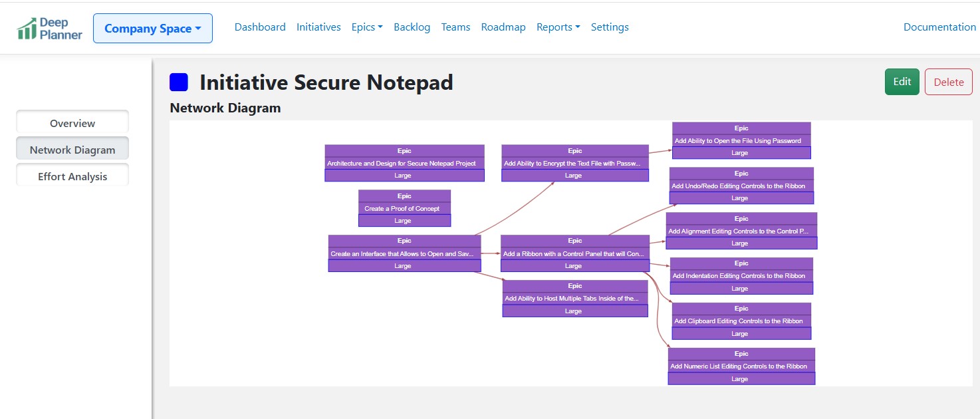Select the Add Undo/Redo Editing Controls epic
980x419 pixels.
(x=741, y=186)
